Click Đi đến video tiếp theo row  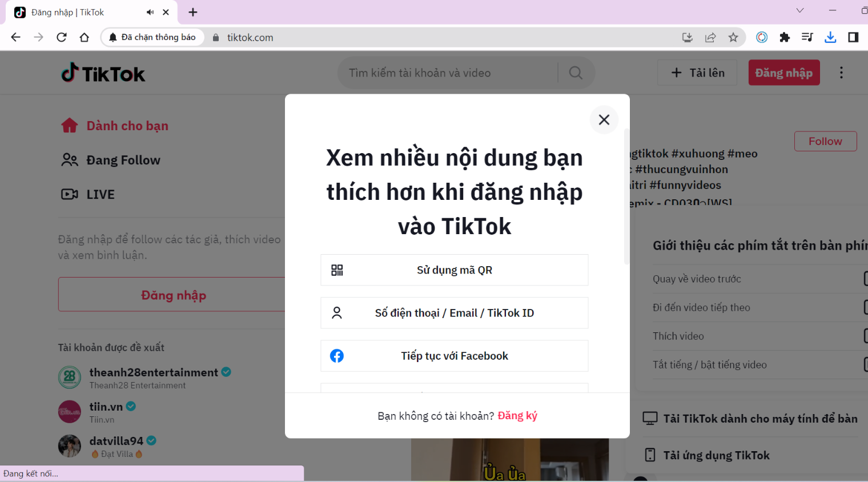tap(760, 307)
